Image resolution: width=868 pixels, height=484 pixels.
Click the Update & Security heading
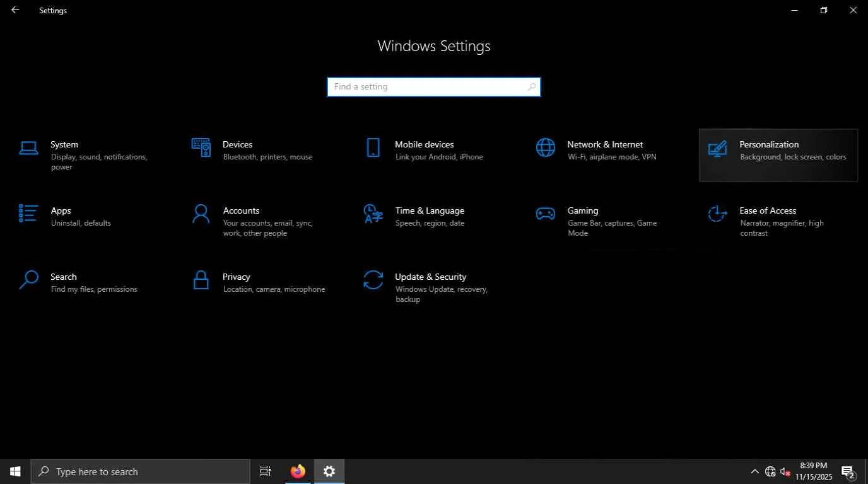431,277
